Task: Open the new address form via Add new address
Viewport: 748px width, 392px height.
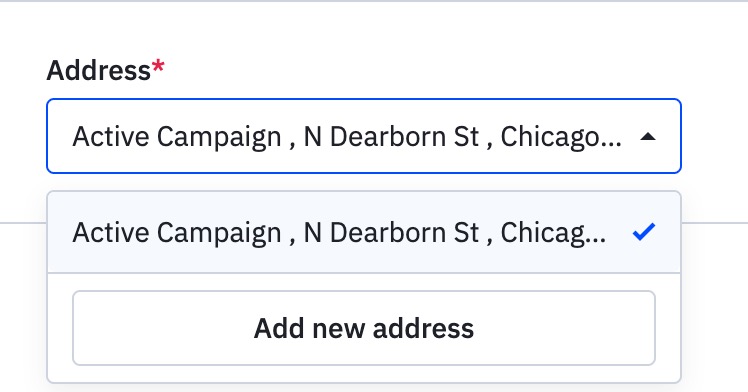Action: (364, 328)
